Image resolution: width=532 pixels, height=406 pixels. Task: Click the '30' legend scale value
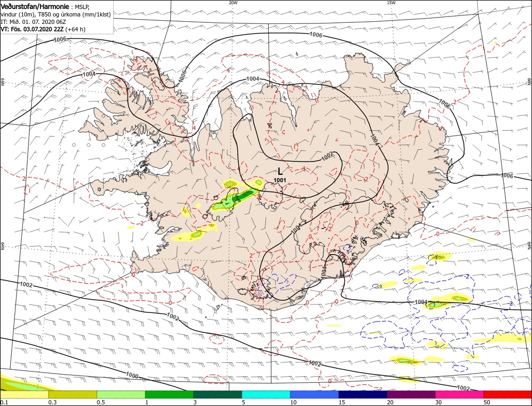(x=438, y=402)
